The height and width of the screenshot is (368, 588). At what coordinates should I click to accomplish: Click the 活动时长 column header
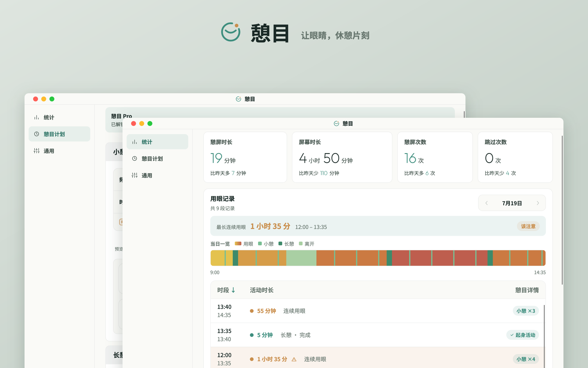262,290
